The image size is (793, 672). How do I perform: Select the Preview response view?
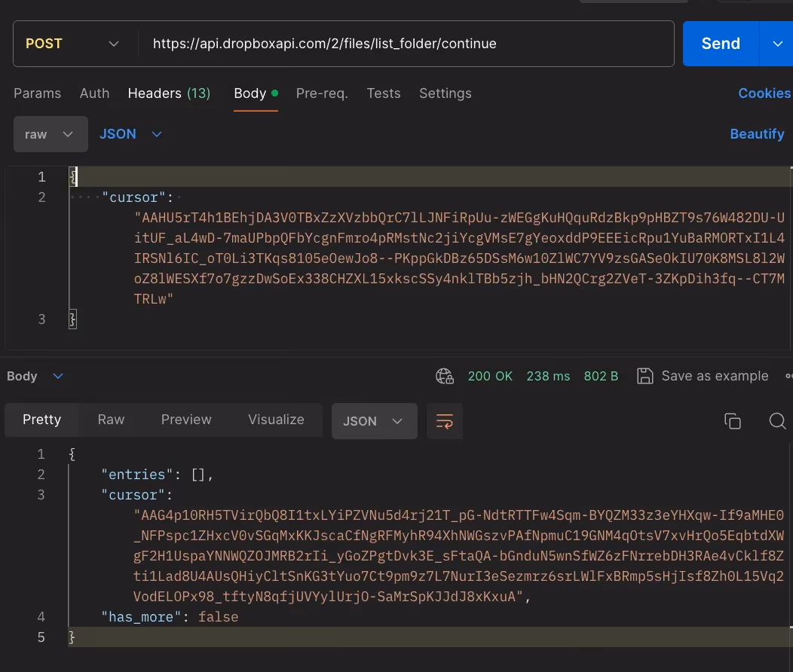click(x=186, y=420)
